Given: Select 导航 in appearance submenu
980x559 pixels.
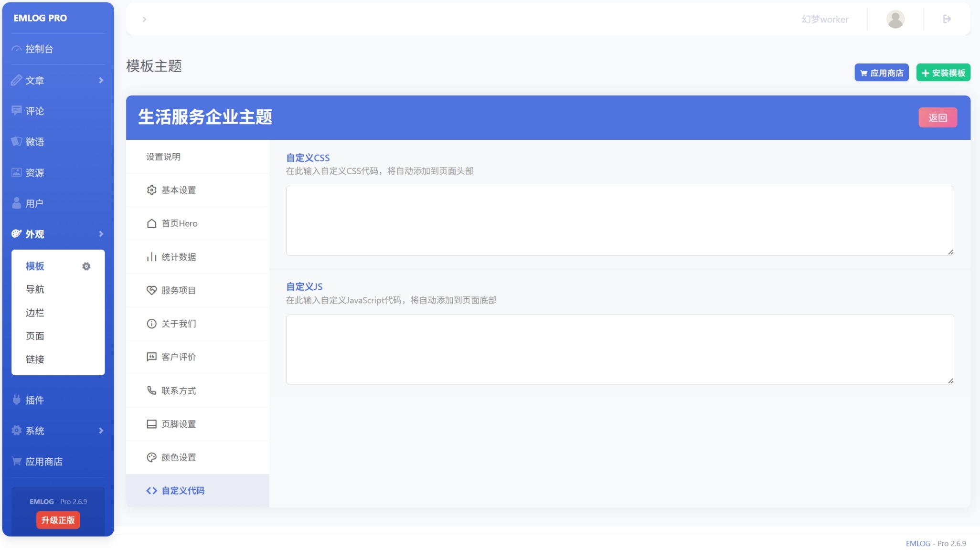Looking at the screenshot, I should (35, 289).
